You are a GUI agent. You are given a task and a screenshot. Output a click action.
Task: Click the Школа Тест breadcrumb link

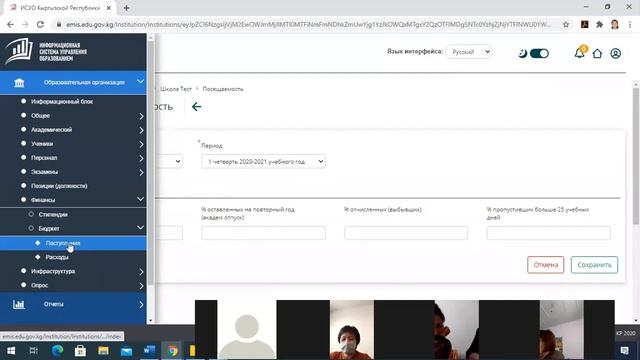tap(176, 89)
